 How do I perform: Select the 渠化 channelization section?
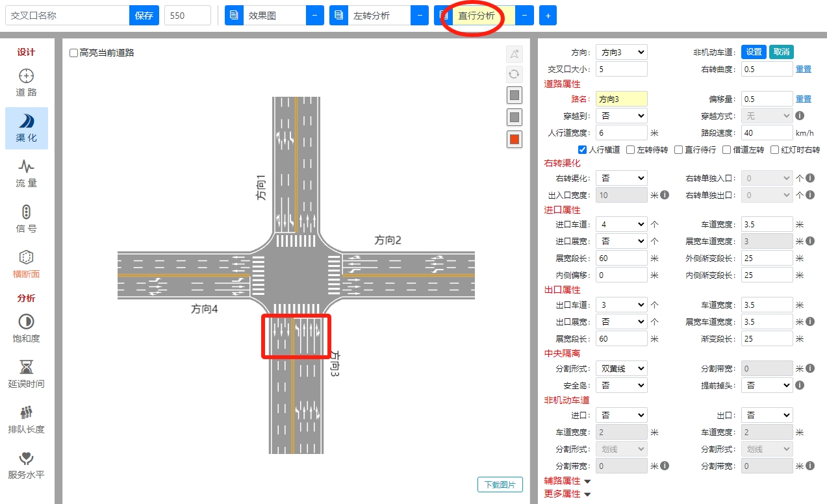point(27,128)
